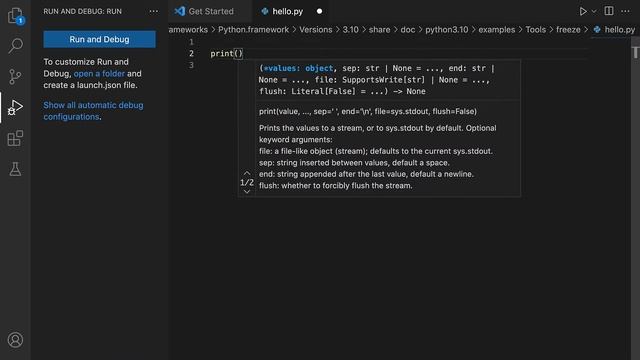Open the Testing flask icon
Screen dimensions: 640x360
[x=15, y=169]
